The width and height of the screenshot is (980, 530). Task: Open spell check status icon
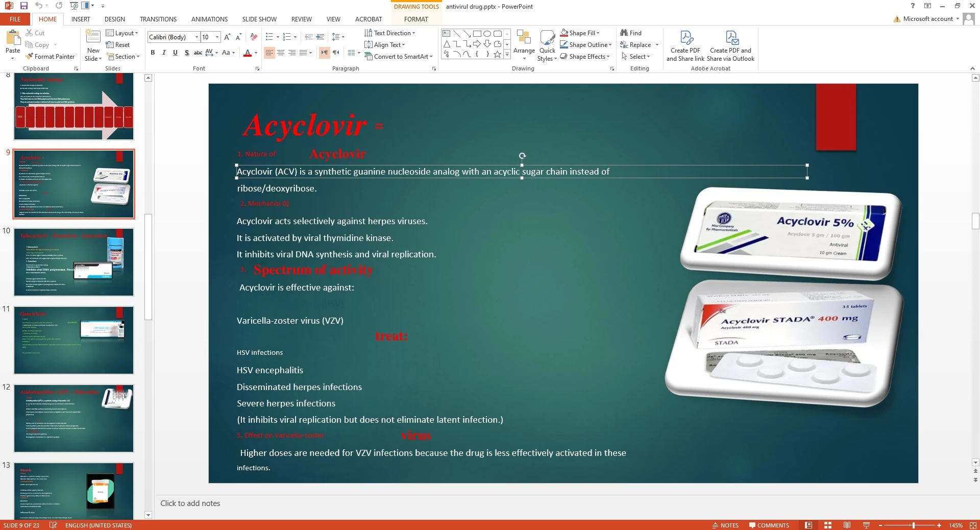pos(53,525)
